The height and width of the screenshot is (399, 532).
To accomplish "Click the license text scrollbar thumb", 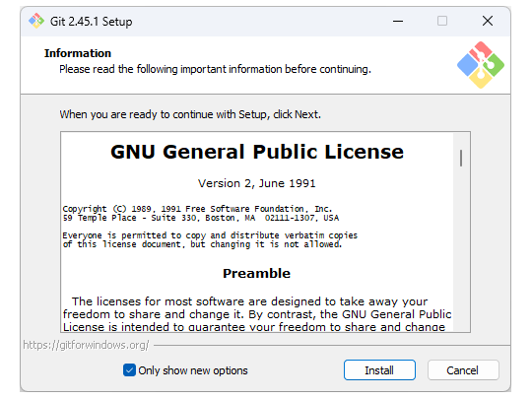I will point(461,158).
